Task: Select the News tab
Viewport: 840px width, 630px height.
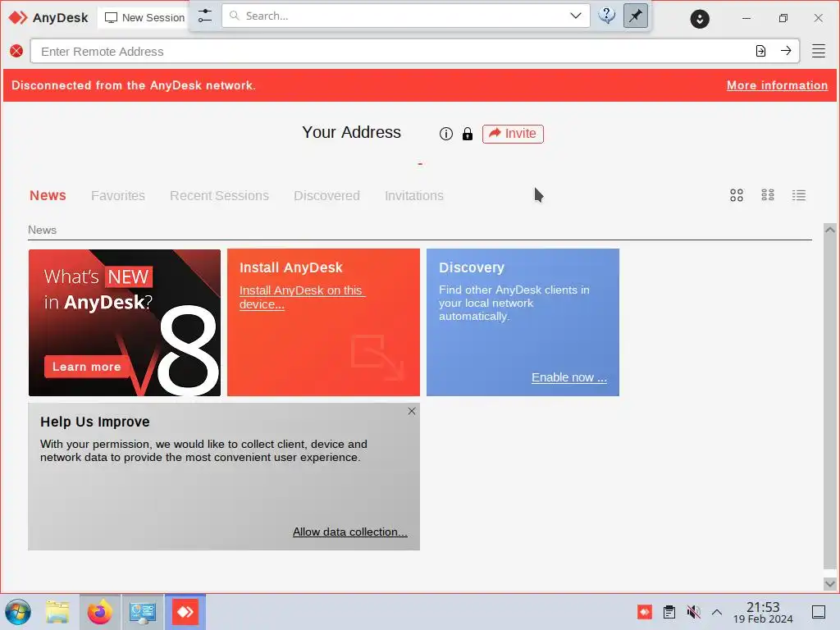Action: 48,195
